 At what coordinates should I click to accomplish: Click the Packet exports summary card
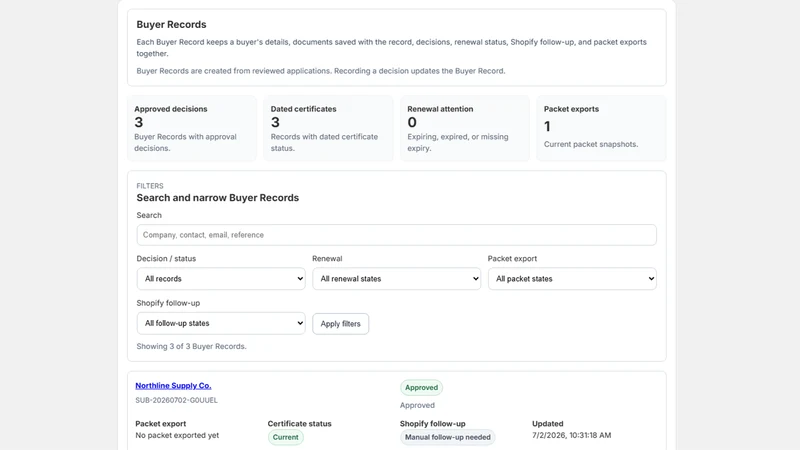[602, 128]
